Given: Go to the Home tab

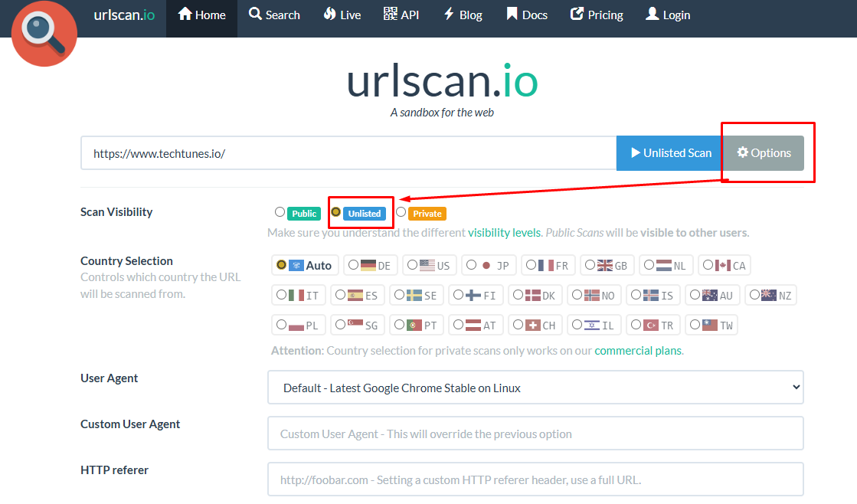Looking at the screenshot, I should tap(201, 14).
